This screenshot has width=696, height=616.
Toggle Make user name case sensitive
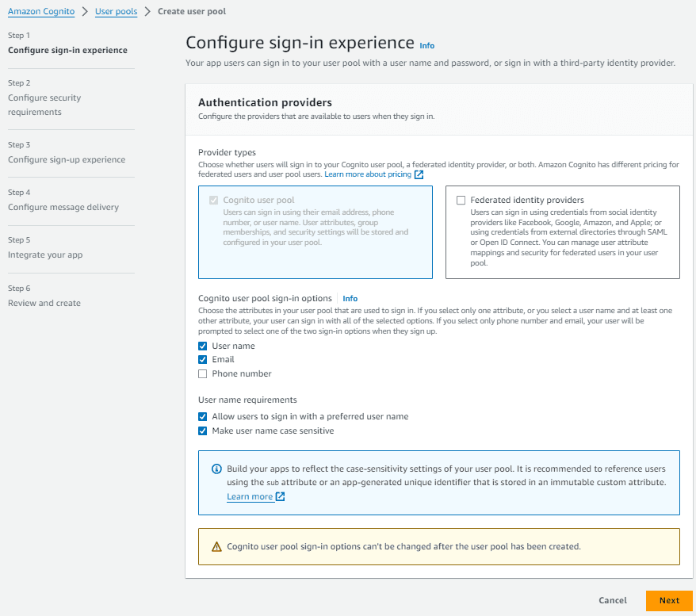coord(202,431)
